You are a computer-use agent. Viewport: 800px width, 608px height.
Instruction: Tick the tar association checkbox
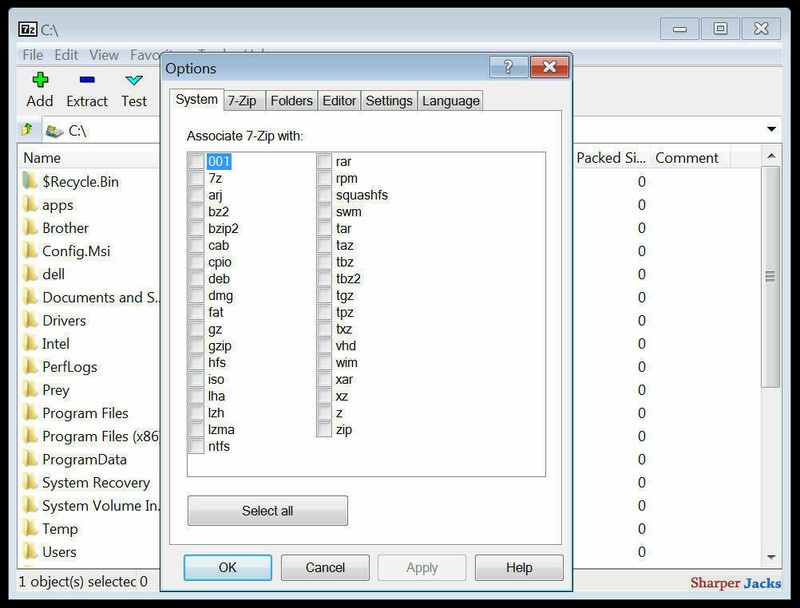(324, 228)
